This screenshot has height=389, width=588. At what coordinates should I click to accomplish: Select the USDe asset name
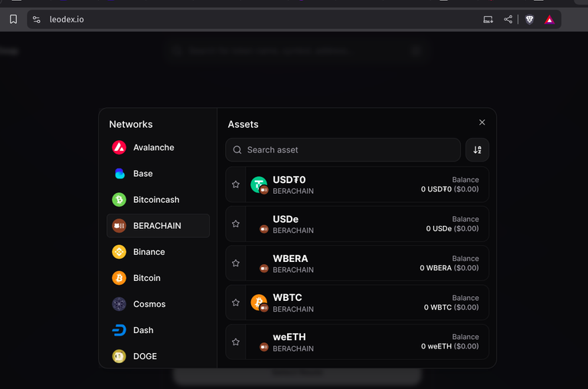[x=286, y=219]
